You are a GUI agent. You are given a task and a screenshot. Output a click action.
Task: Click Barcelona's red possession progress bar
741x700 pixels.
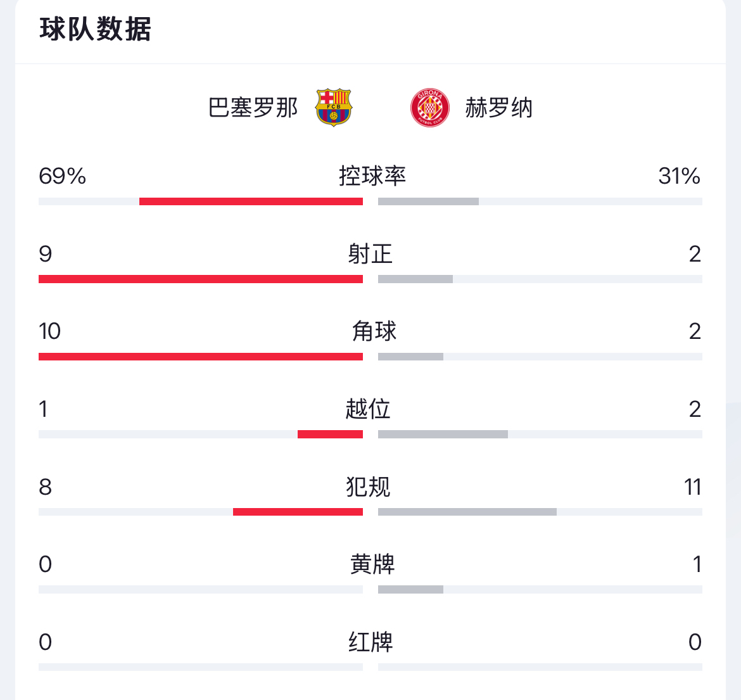(251, 201)
